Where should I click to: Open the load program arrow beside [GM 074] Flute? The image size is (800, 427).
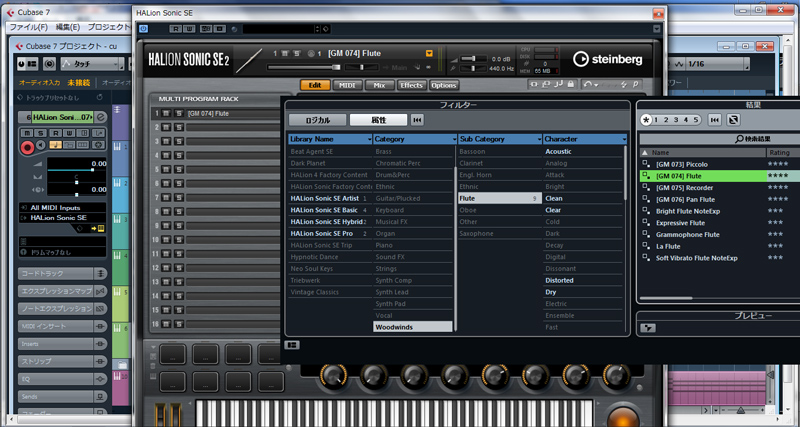click(x=429, y=53)
